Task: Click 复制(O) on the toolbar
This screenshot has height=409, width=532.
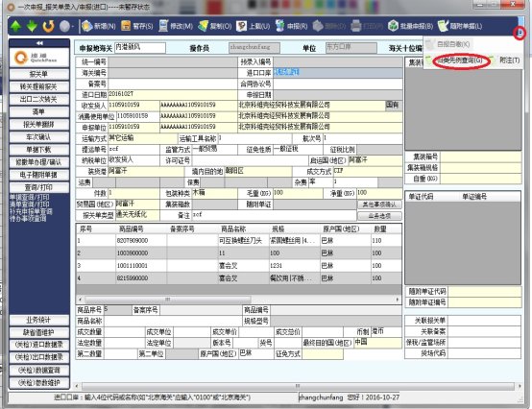Action: 215,26
